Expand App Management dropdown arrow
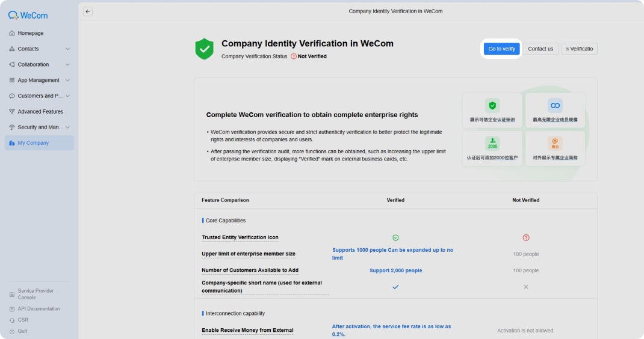This screenshot has width=644, height=339. pyautogui.click(x=67, y=81)
